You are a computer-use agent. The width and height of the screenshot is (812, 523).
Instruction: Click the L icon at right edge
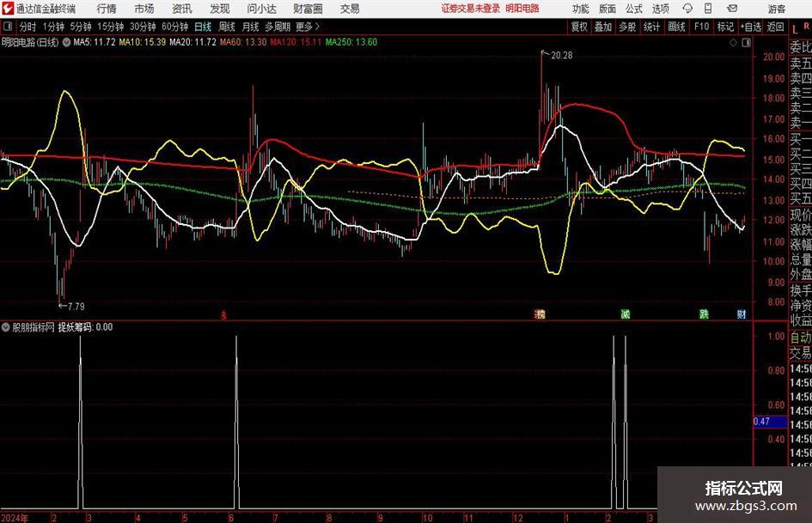[x=795, y=29]
